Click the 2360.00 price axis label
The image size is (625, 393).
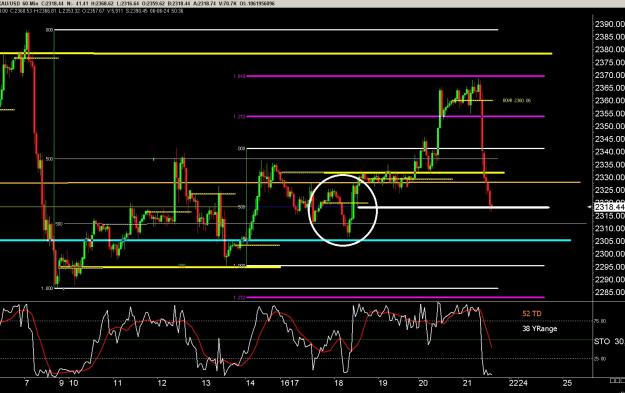[x=609, y=100]
